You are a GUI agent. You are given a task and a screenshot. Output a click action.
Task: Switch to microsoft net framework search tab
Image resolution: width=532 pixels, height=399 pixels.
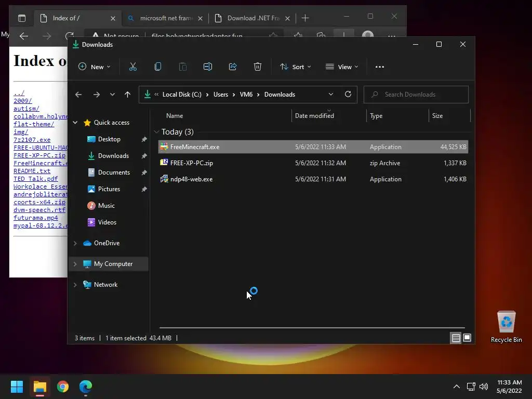tap(166, 18)
